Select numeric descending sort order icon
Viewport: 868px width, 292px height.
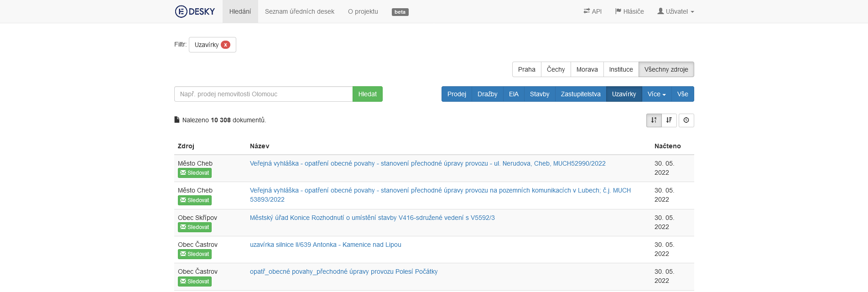654,120
